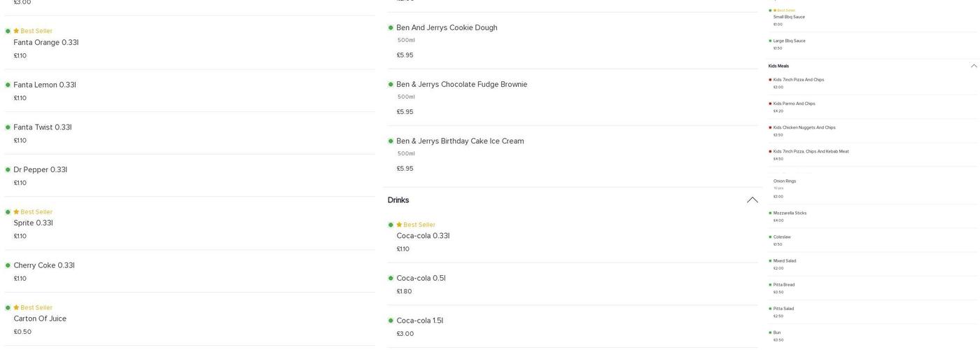Click the green dot next to Mozzarella Sticks
The image size is (980, 350).
click(770, 213)
